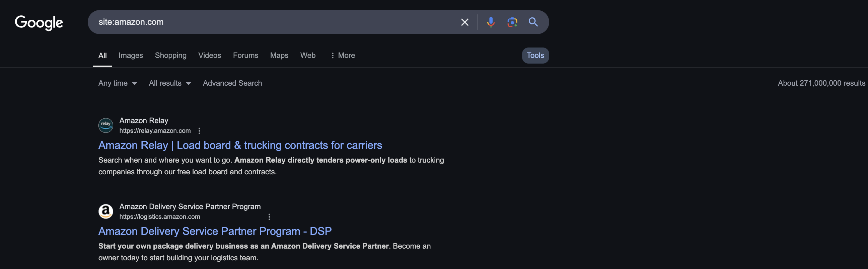868x269 pixels.
Task: Click Amazon Delivery Service Partner Program site name
Action: [190, 207]
